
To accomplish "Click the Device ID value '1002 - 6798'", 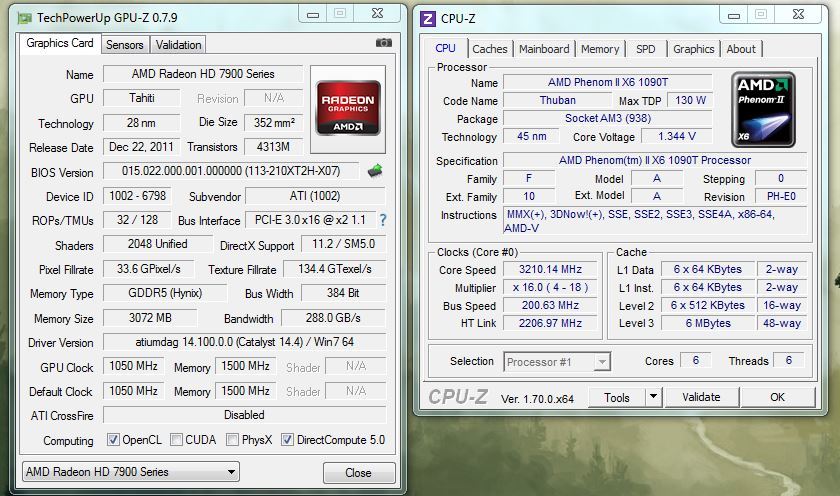I will (x=138, y=196).
